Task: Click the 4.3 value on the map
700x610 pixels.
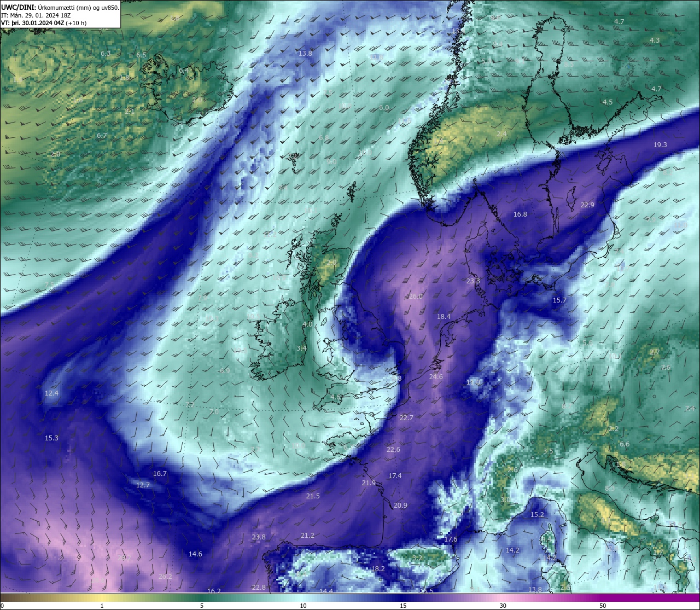Action: pyautogui.click(x=655, y=40)
